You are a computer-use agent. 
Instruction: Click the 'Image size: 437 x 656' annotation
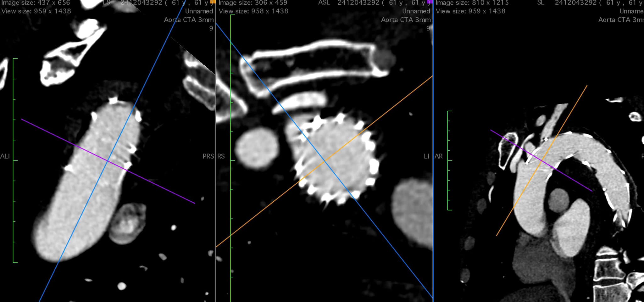[x=36, y=3]
